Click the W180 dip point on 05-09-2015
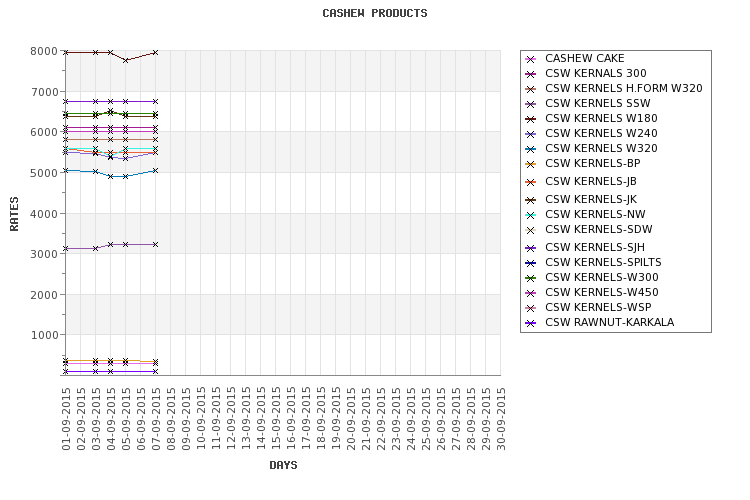The height and width of the screenshot is (500, 750). [126, 60]
